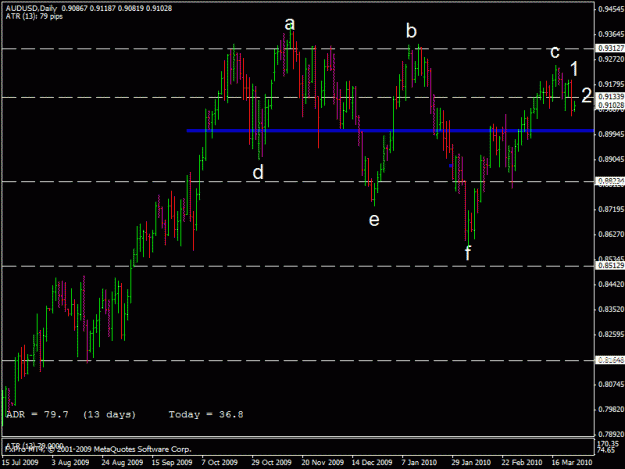Viewport: 625px width, 469px height.
Task: Click the 0.85129 price level tag
Action: click(611, 265)
